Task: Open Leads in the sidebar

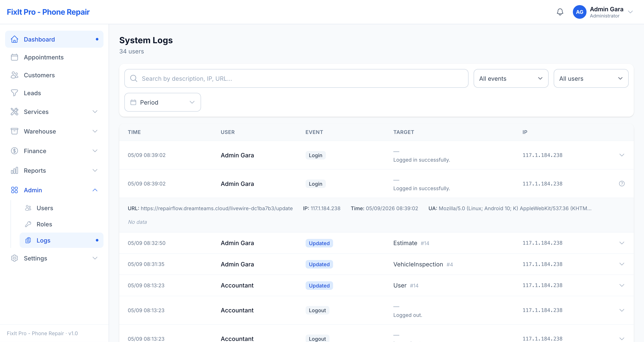Action: (54, 93)
